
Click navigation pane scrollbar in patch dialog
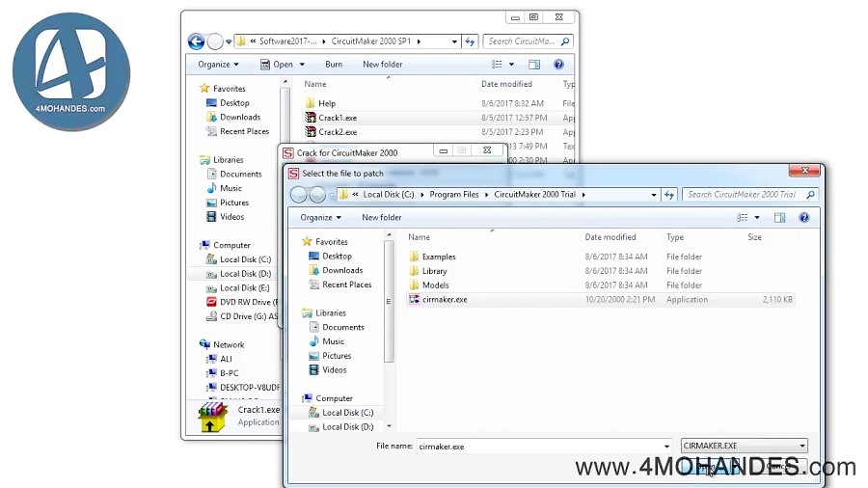coord(389,302)
